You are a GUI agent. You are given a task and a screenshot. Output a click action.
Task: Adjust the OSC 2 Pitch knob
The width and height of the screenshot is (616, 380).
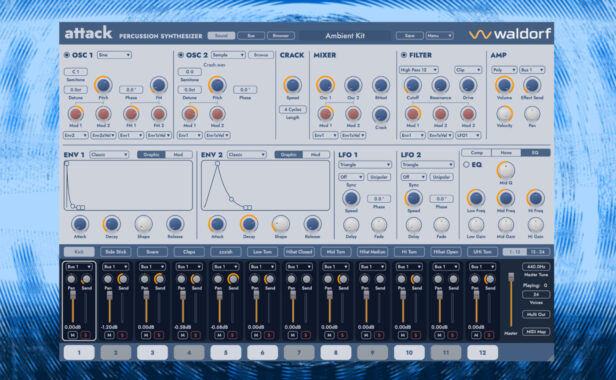click(x=217, y=85)
